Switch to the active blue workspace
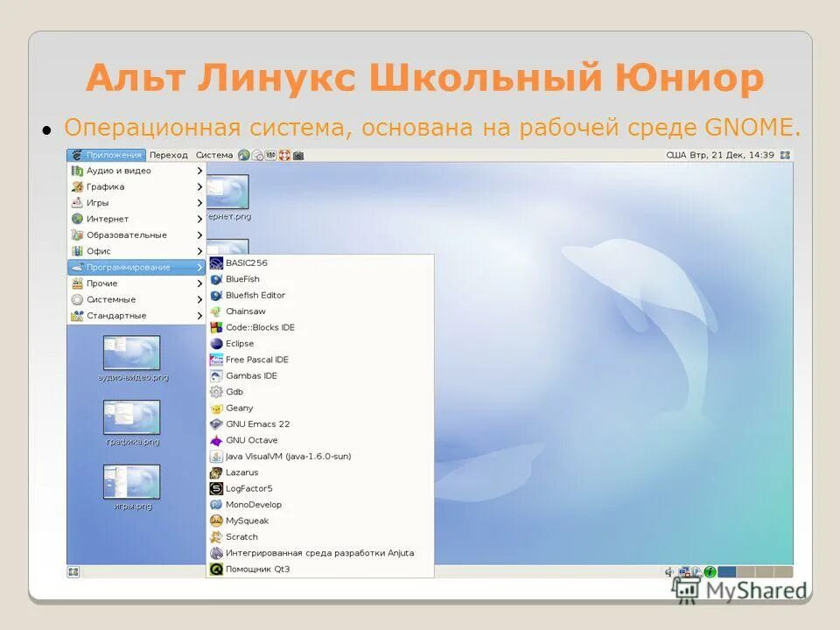The width and height of the screenshot is (840, 630). 727,572
